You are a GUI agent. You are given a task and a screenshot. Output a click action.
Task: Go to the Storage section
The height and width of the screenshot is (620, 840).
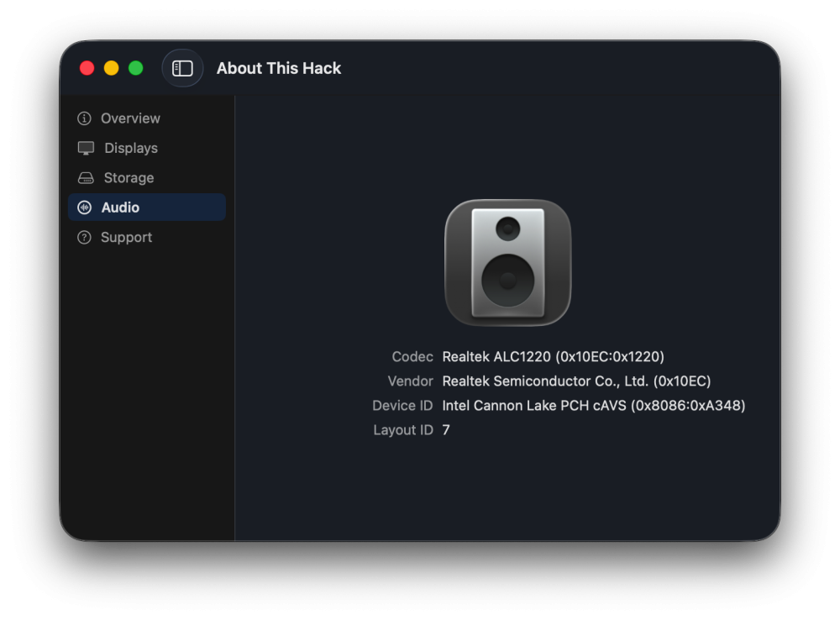tap(147, 177)
